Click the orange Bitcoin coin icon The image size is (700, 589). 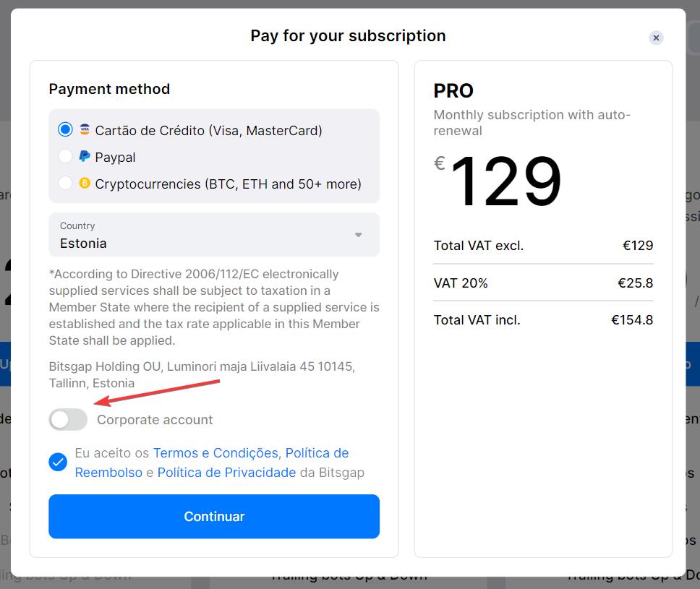(85, 184)
